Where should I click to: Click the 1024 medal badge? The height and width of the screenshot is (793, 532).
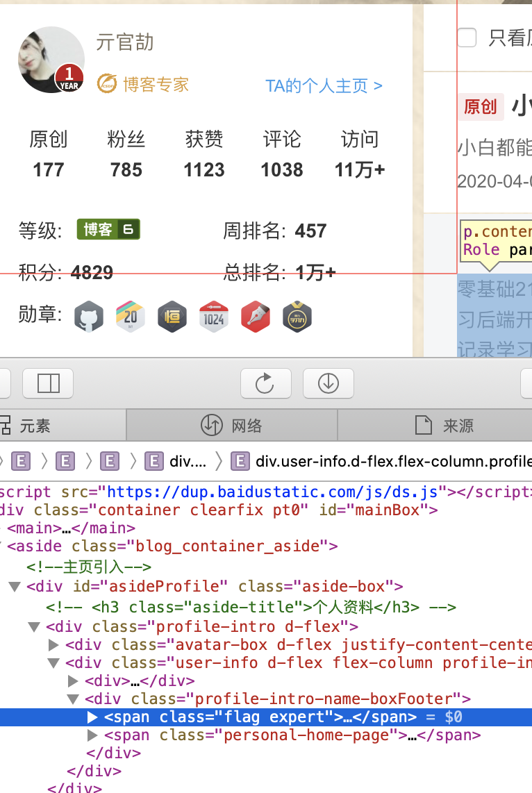[x=214, y=317]
